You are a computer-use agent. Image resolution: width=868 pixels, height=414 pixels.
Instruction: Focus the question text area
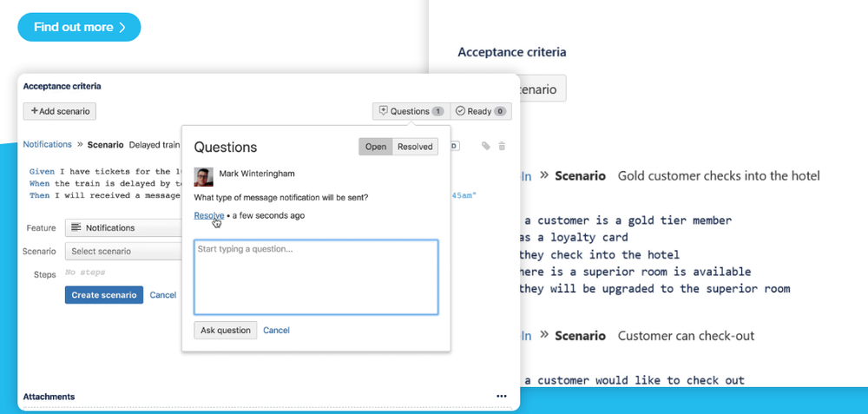(316, 277)
